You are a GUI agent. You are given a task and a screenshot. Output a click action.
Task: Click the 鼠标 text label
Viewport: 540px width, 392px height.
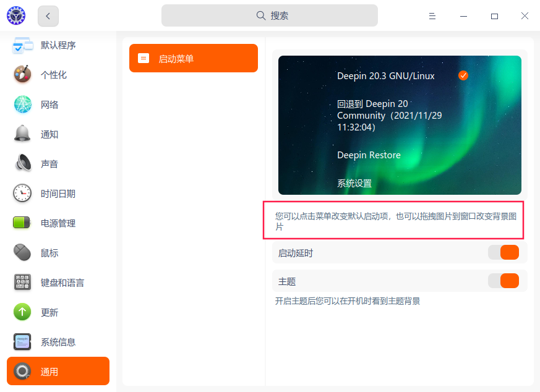point(49,253)
